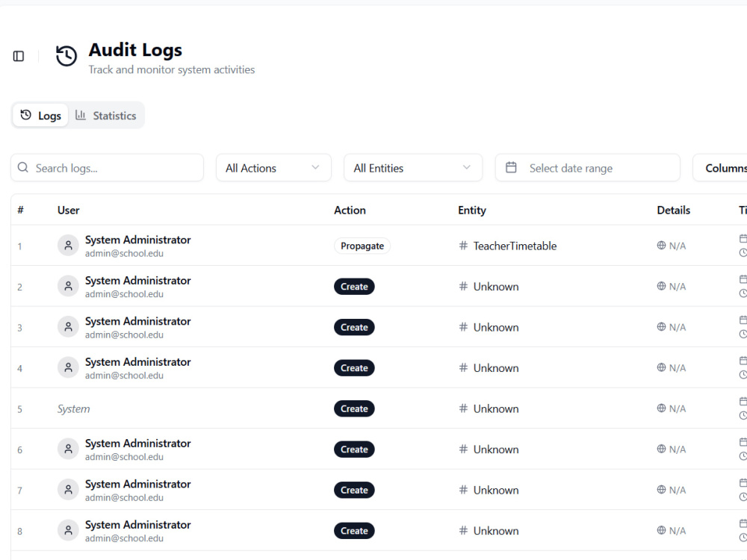747x560 pixels.
Task: Click the user avatar icon in row 8
Action: click(x=68, y=530)
